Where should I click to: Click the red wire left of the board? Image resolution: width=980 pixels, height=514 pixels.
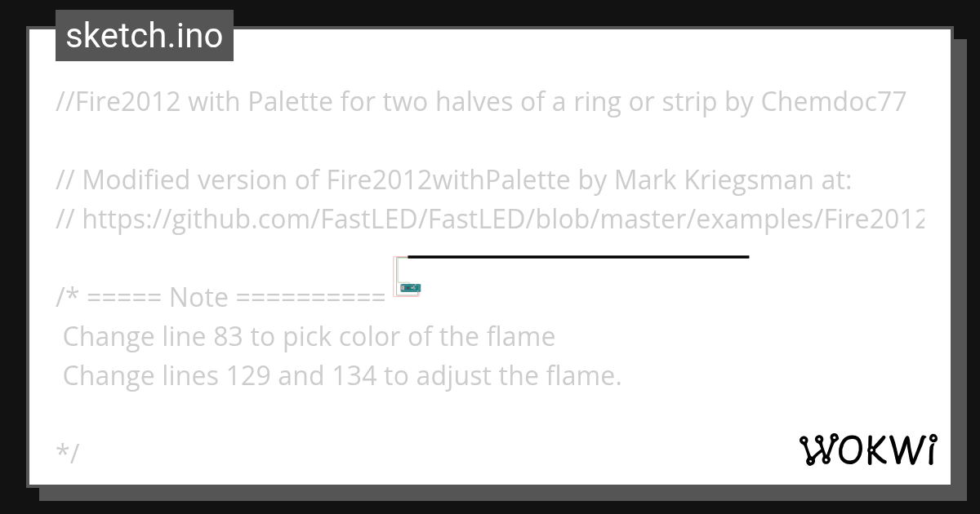[x=394, y=276]
